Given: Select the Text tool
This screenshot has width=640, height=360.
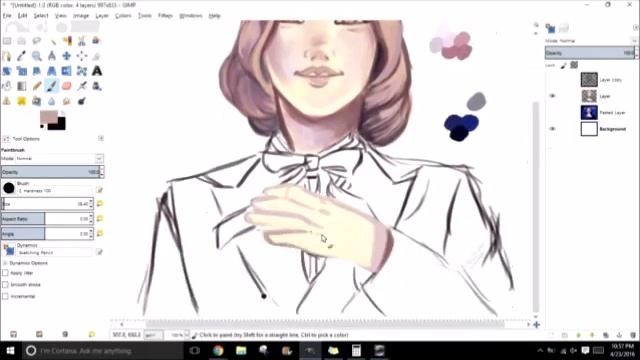Looking at the screenshot, I should click(x=97, y=71).
